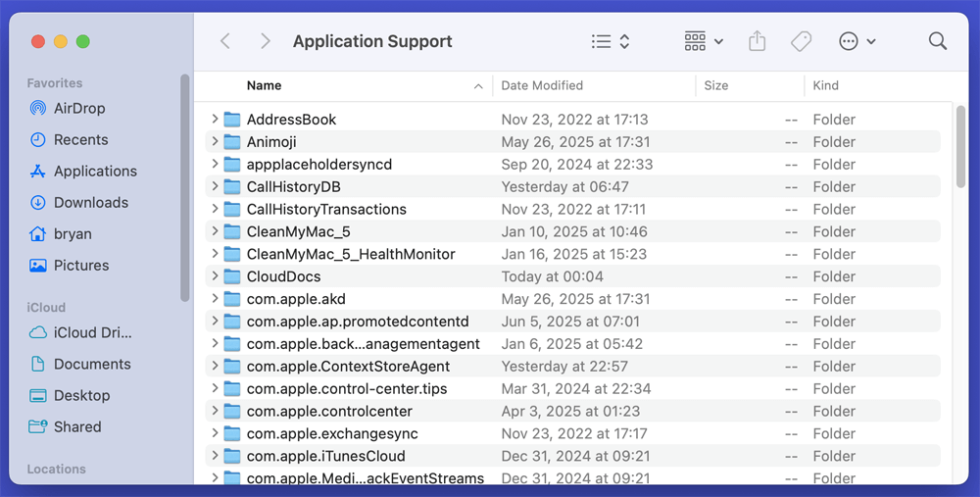Select the com.apple.ContextStoreAgent row name
980x497 pixels.
[348, 367]
